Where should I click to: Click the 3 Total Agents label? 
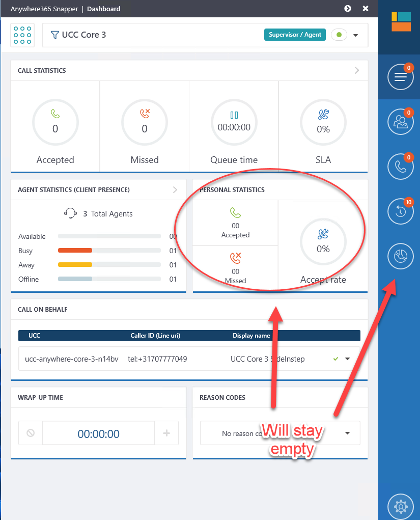pos(108,214)
